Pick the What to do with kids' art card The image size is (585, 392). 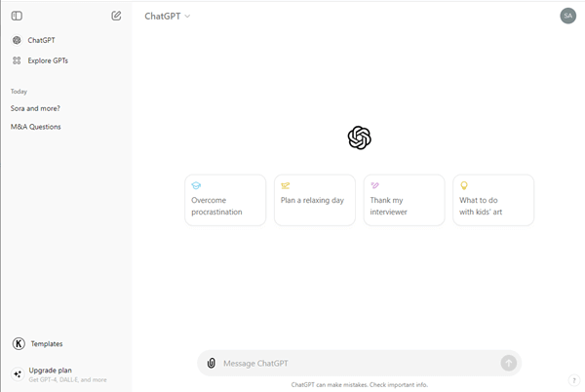point(493,200)
